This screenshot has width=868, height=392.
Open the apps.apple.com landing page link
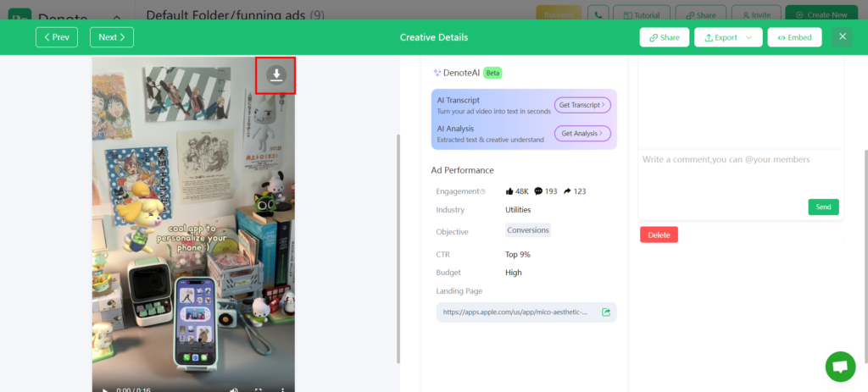(515, 312)
